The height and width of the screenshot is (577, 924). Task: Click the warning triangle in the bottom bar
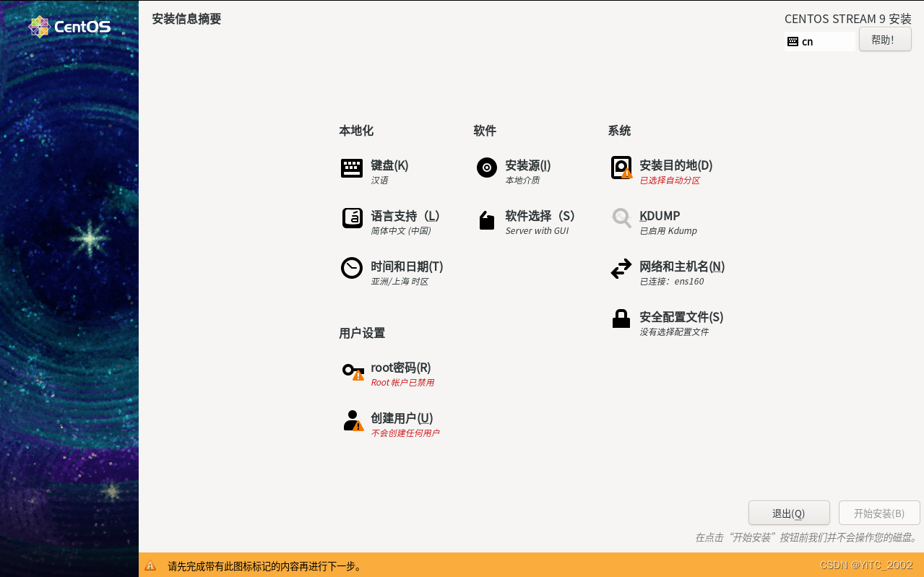150,565
